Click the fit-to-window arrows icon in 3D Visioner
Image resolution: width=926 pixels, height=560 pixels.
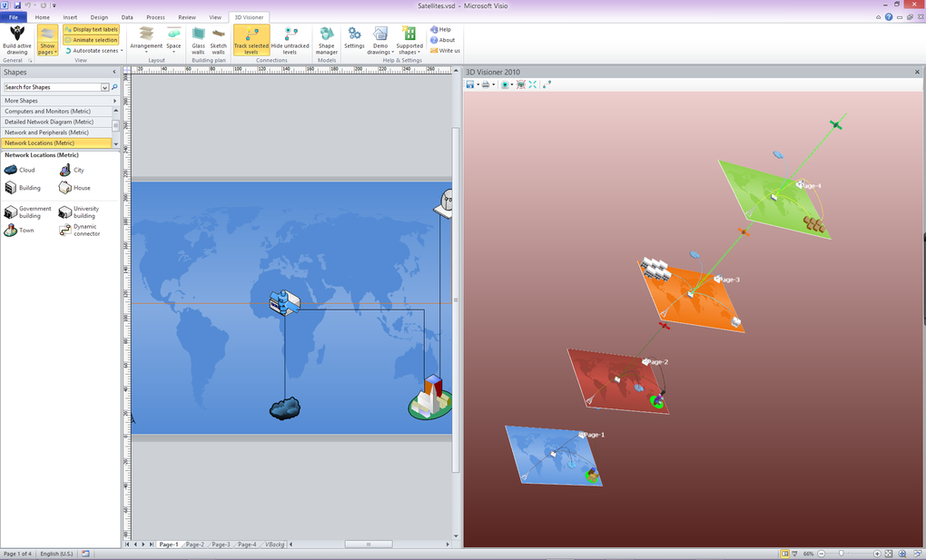tap(533, 84)
